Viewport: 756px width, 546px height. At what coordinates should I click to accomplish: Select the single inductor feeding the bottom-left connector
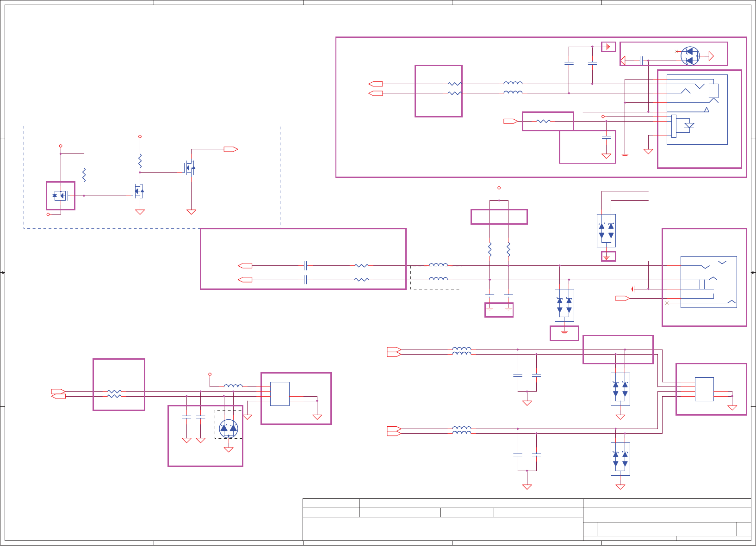[x=233, y=386]
